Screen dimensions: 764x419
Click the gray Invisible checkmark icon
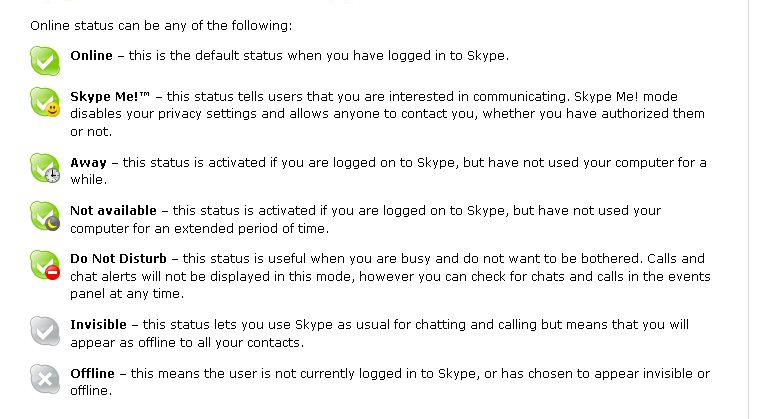click(x=45, y=331)
